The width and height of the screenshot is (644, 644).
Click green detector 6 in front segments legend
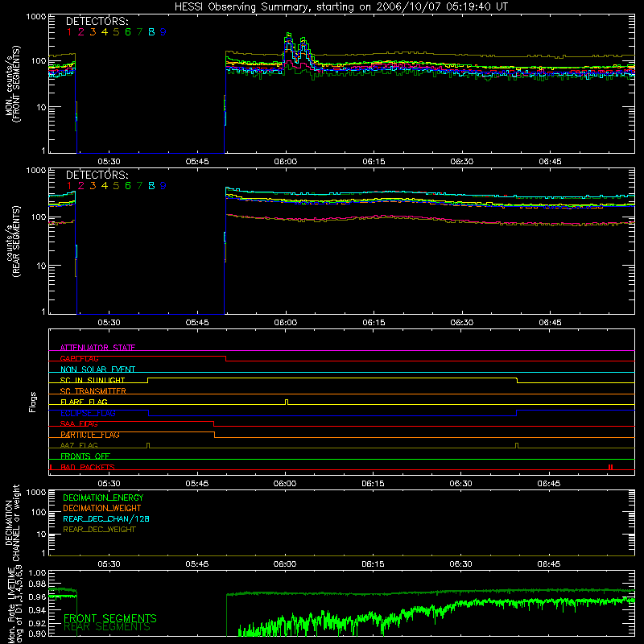[128, 32]
